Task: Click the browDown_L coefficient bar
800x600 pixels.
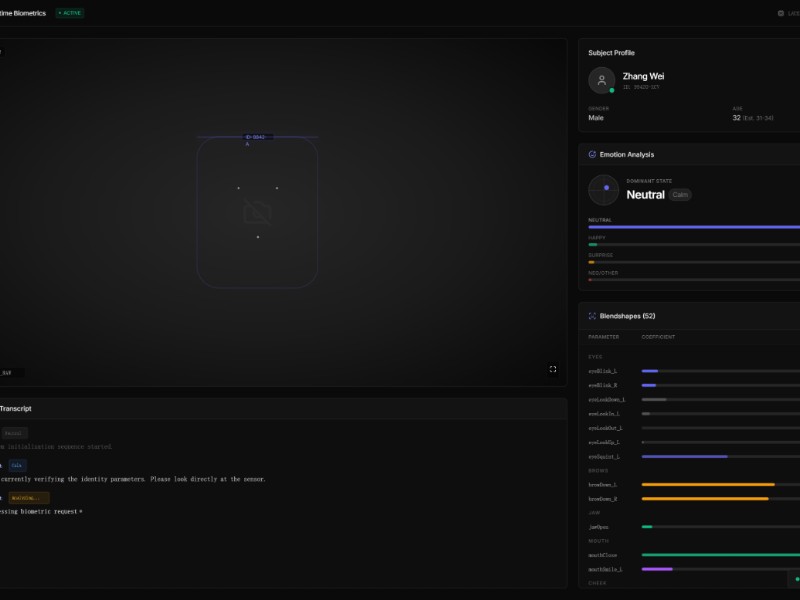Action: 720,484
